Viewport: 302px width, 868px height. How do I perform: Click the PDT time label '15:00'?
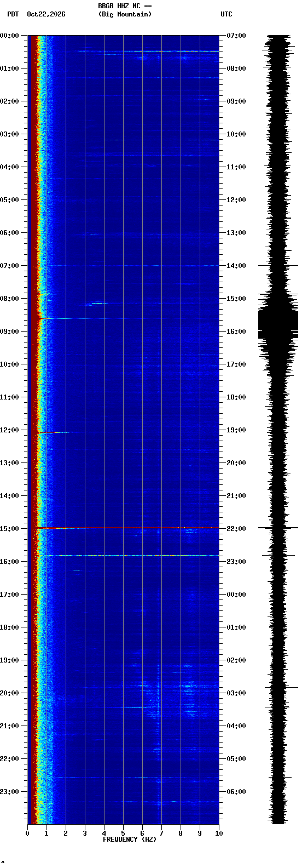(9, 529)
